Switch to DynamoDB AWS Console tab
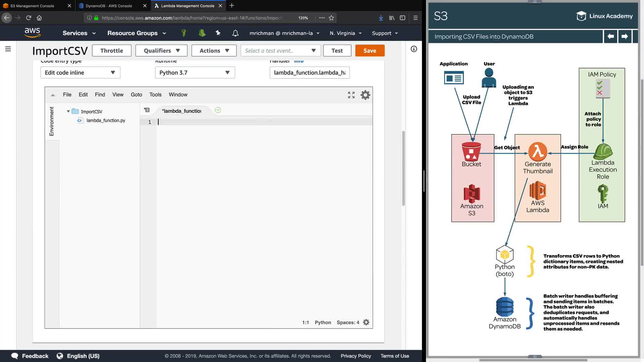Viewport: 644px width, 362px height. 109,6
